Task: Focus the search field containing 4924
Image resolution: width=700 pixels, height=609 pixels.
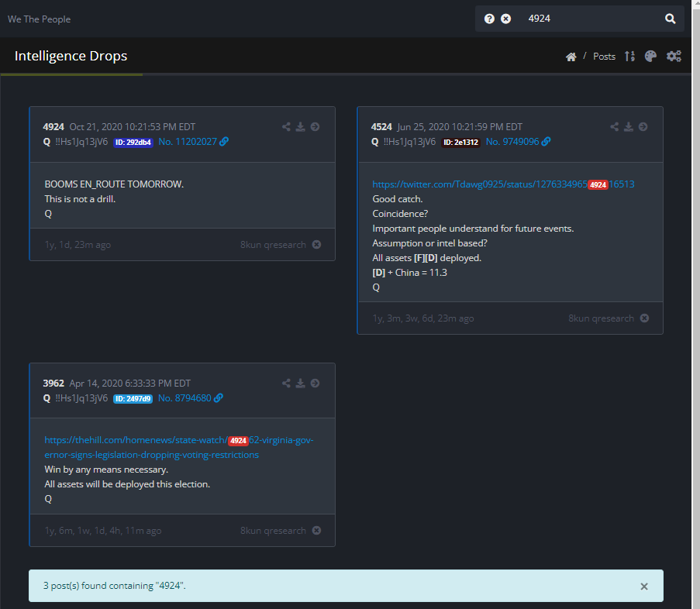Action: coord(591,19)
